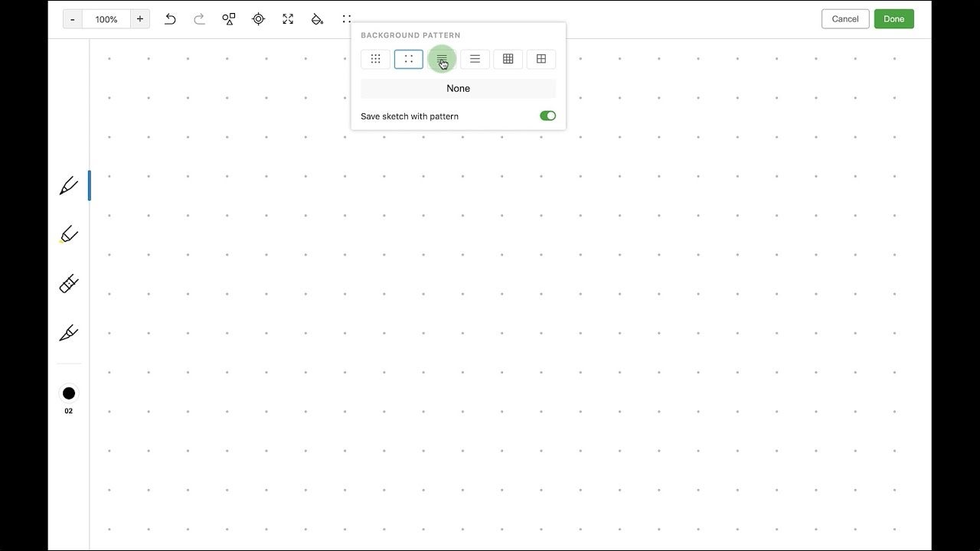Redo the last undone action
Viewport: 980px width, 551px height.
[199, 19]
